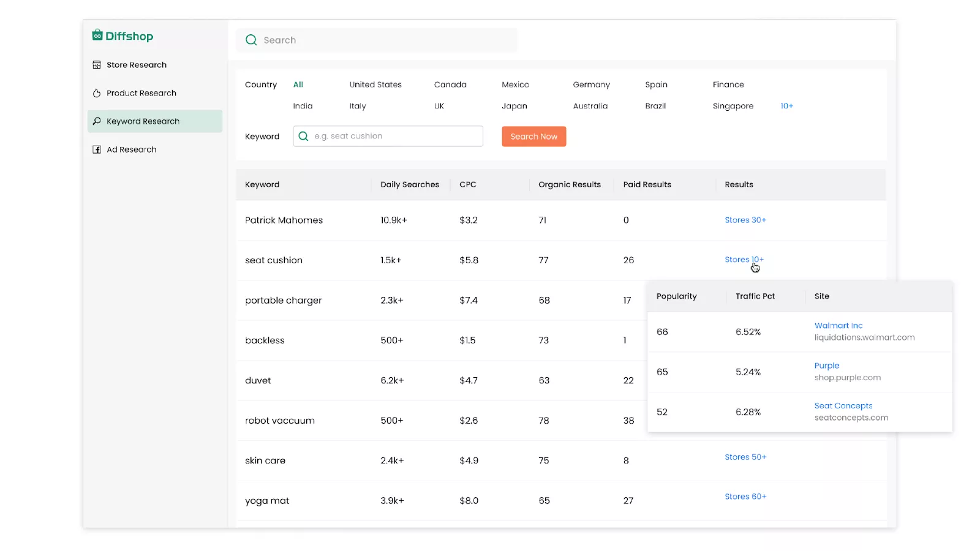Go to Store Research section

[x=136, y=65]
